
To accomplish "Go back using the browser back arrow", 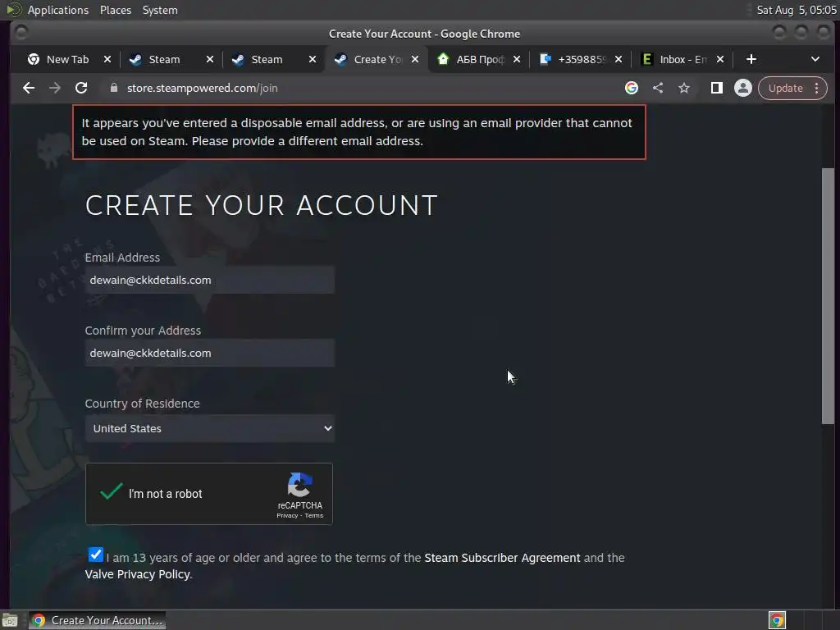I will (x=29, y=88).
